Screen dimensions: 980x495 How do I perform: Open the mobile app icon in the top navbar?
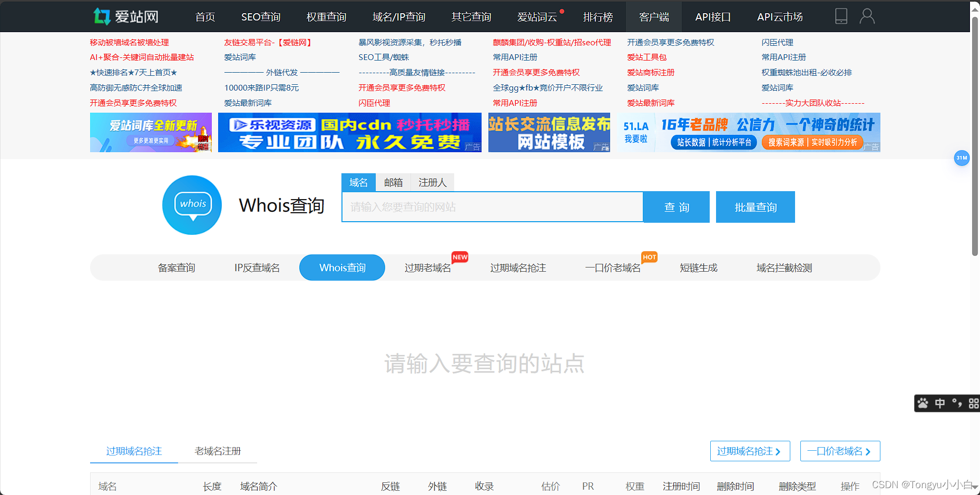(x=841, y=16)
